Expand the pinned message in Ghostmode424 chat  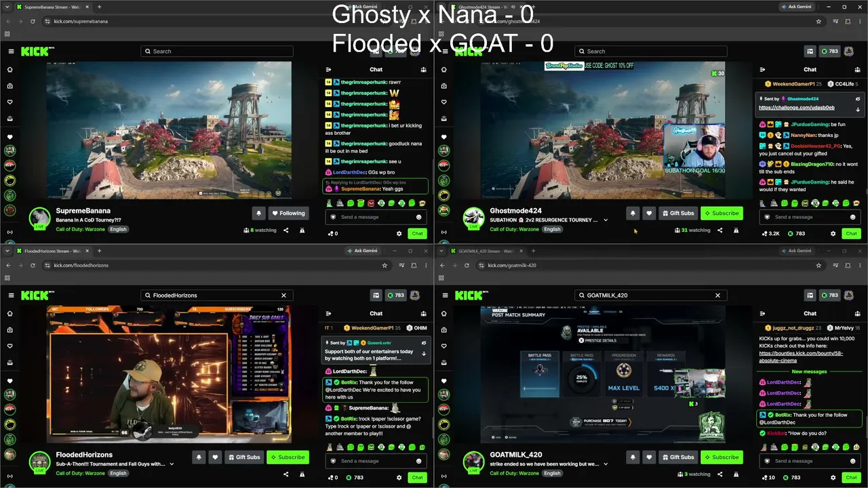(x=858, y=109)
